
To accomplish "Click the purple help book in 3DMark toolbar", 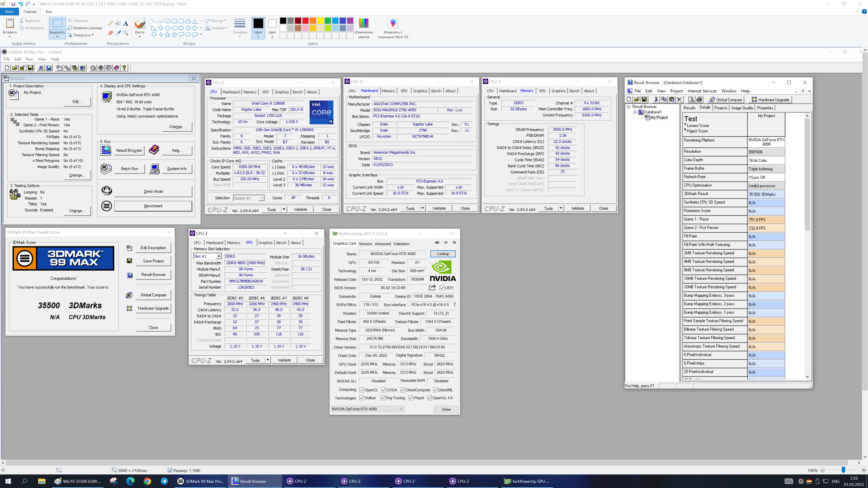I will (116, 68).
